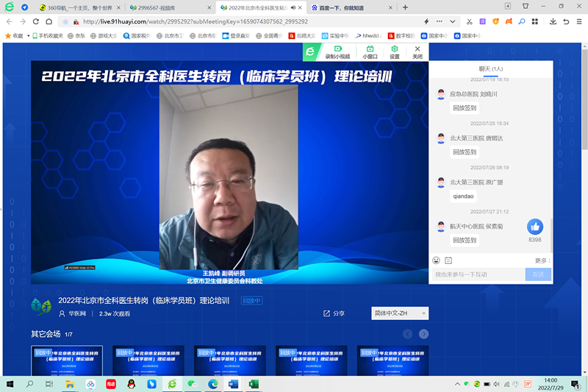Click the chat message 'qiandao'
The width and height of the screenshot is (588, 392).
463,196
